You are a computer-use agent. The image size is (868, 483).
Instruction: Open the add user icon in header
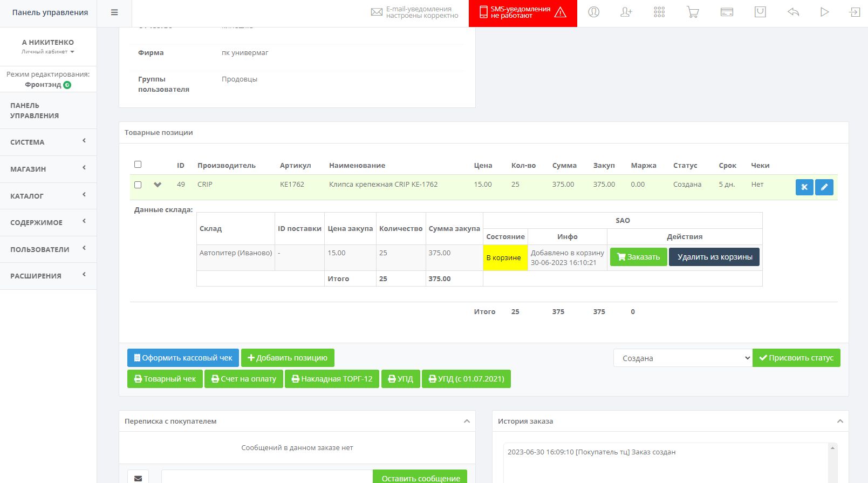coord(626,12)
